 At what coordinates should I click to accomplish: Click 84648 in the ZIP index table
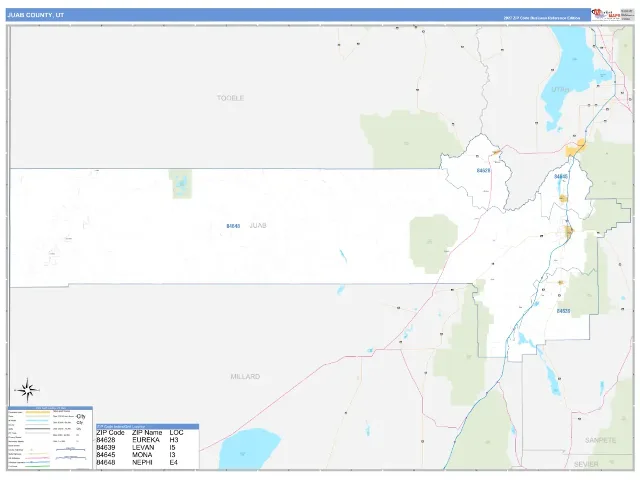tap(106, 462)
